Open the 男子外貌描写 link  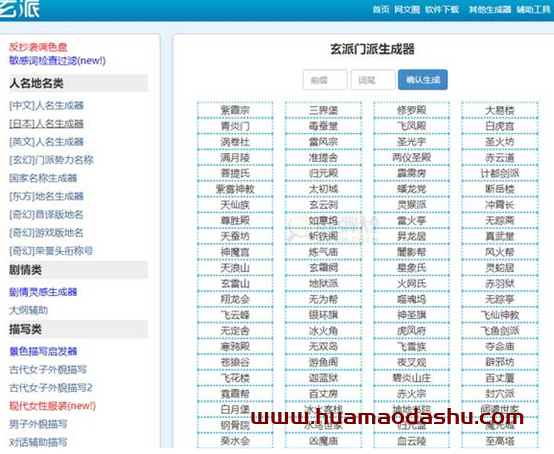(x=38, y=424)
